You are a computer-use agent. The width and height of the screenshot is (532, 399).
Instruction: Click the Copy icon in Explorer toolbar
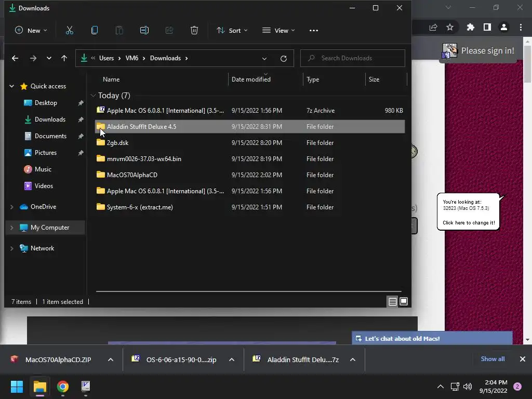95,31
